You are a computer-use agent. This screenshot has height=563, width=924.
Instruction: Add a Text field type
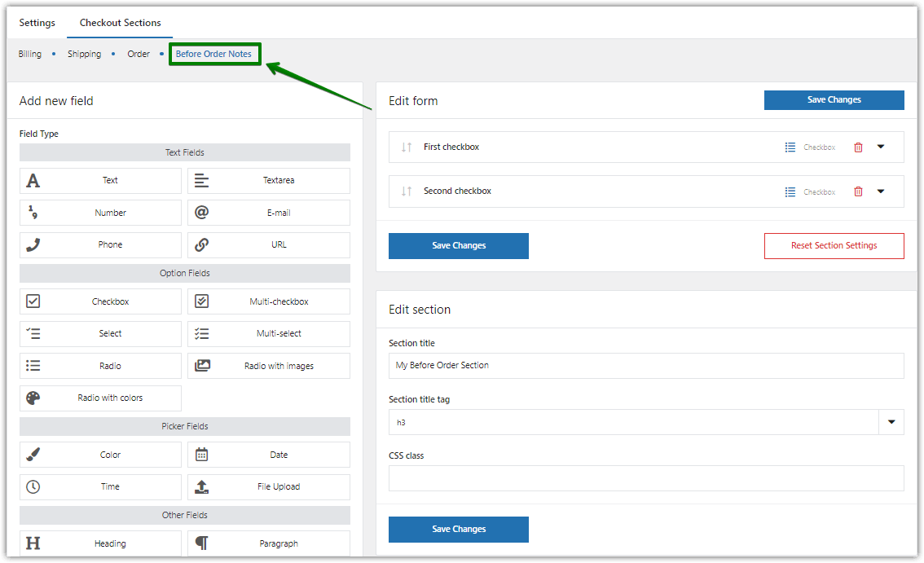coord(100,180)
